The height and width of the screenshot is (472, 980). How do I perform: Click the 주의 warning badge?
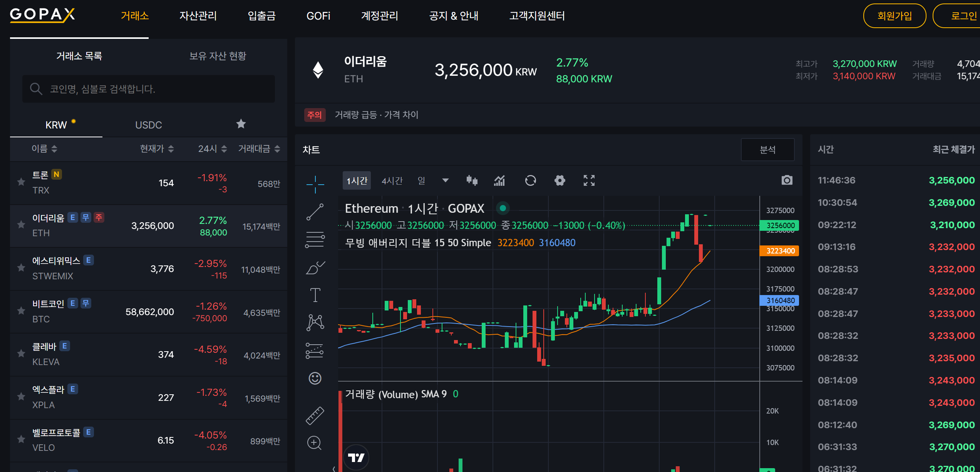point(315,115)
